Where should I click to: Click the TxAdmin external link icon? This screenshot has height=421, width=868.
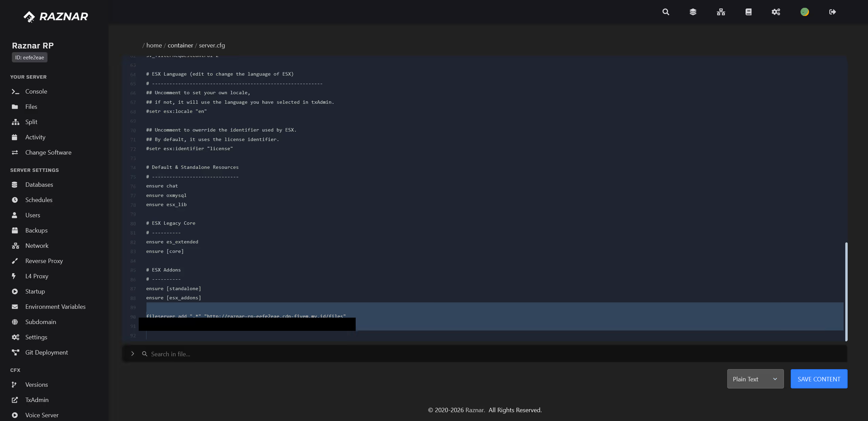(15, 400)
